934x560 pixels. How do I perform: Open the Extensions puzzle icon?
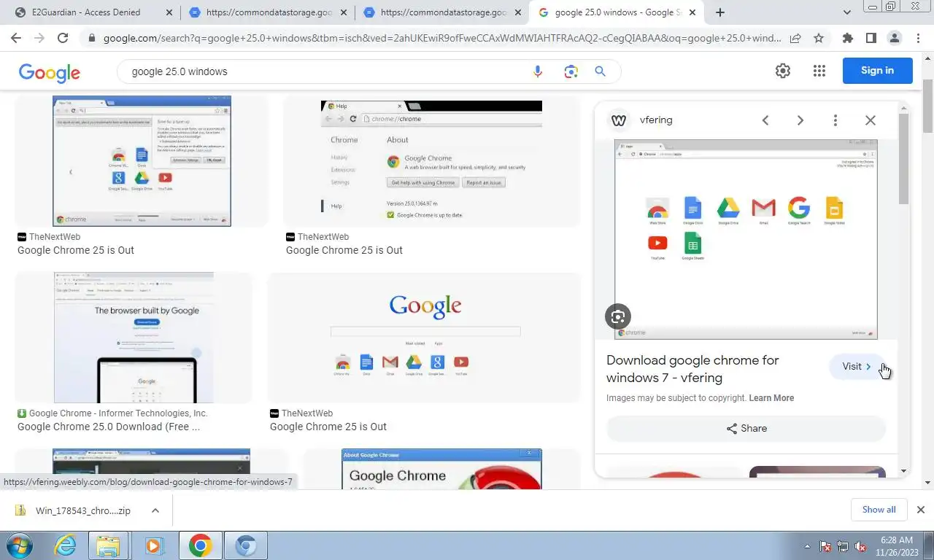click(x=847, y=39)
